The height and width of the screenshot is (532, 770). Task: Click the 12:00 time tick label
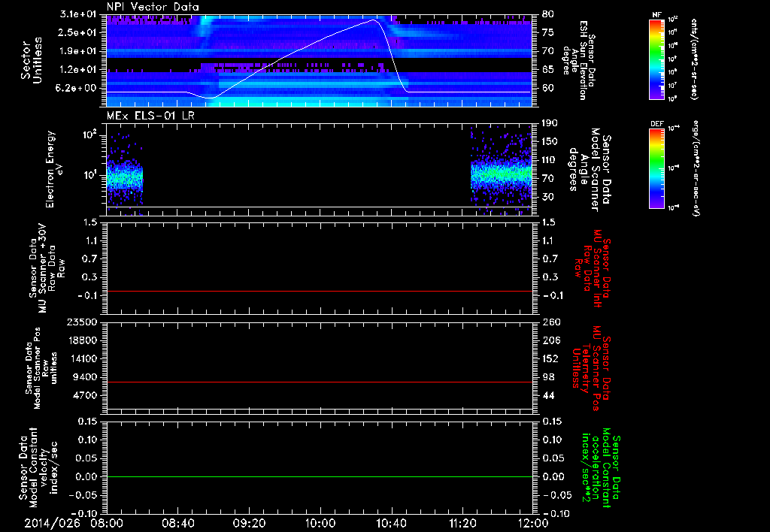click(533, 523)
